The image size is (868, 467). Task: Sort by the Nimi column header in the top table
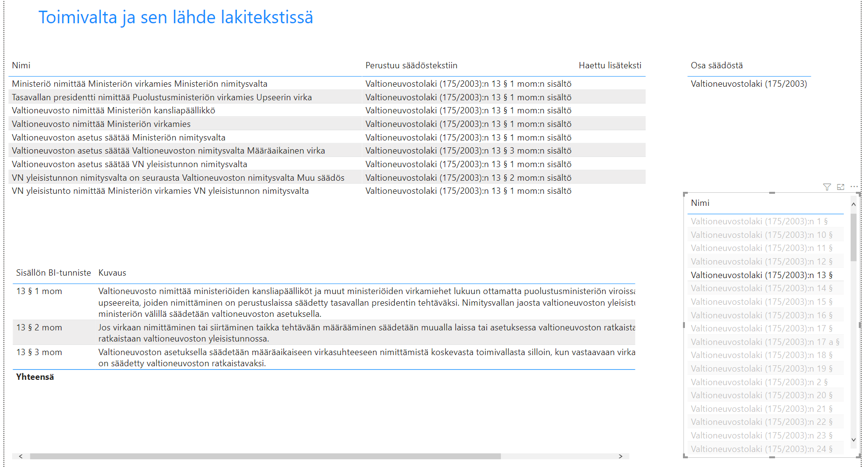point(21,65)
